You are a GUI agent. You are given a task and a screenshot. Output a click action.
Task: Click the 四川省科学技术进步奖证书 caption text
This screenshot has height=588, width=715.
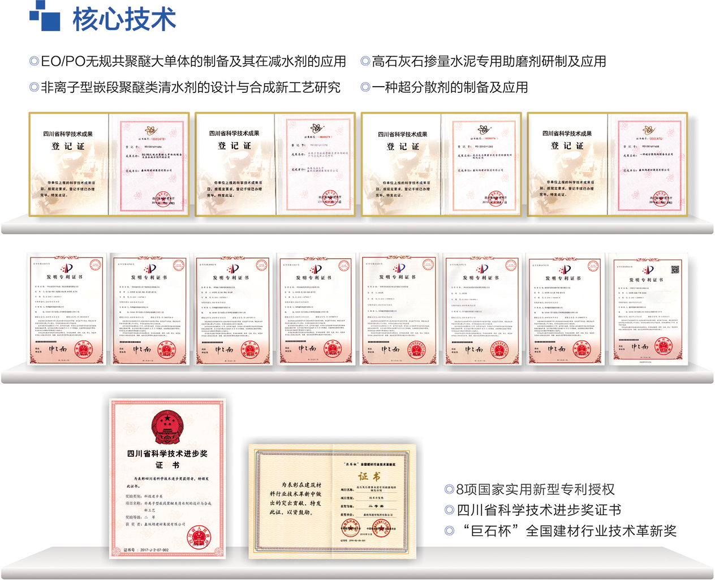pos(539,510)
